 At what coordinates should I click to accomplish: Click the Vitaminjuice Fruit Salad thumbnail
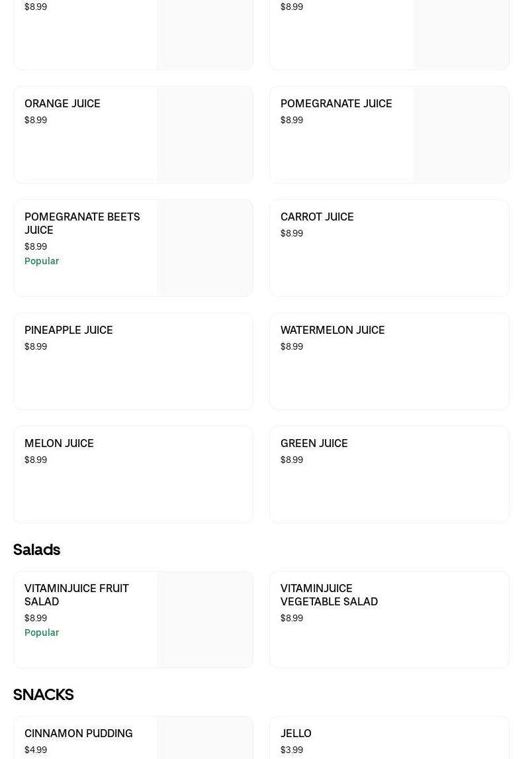[205, 620]
